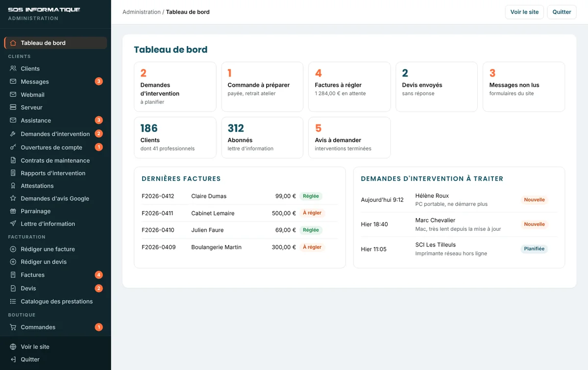
Task: Click the Webmail envelope icon
Action: (13, 95)
